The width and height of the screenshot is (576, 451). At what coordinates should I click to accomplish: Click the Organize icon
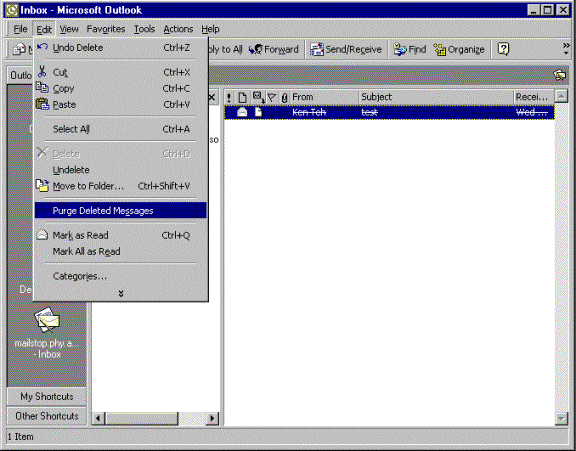(439, 49)
